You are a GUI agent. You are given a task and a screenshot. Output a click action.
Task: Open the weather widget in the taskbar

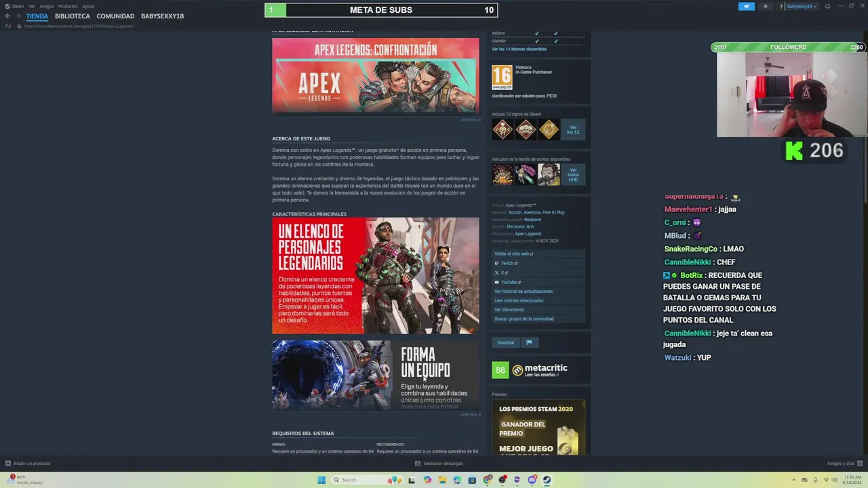pos(26,480)
